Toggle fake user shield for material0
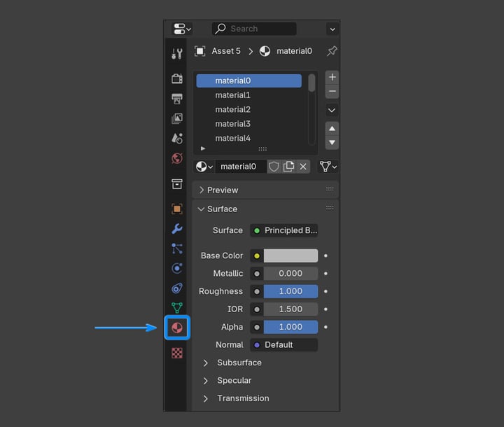 [x=274, y=167]
